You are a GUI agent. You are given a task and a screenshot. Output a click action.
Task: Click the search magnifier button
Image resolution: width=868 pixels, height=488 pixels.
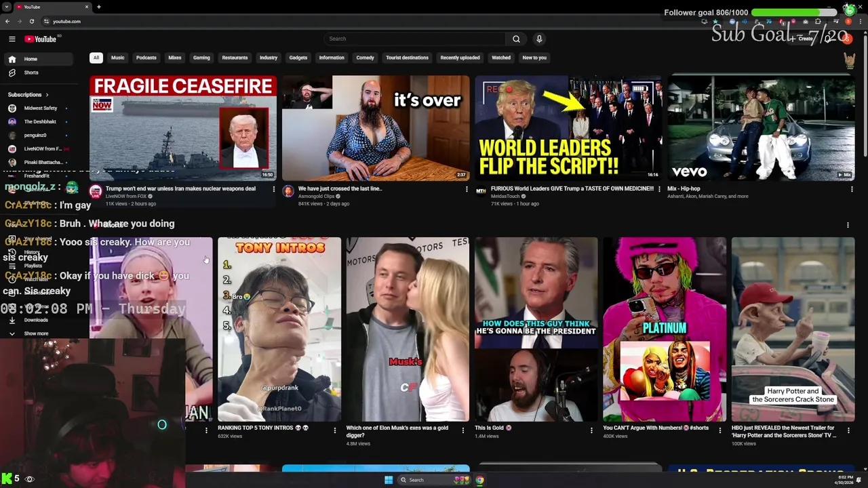pyautogui.click(x=516, y=39)
